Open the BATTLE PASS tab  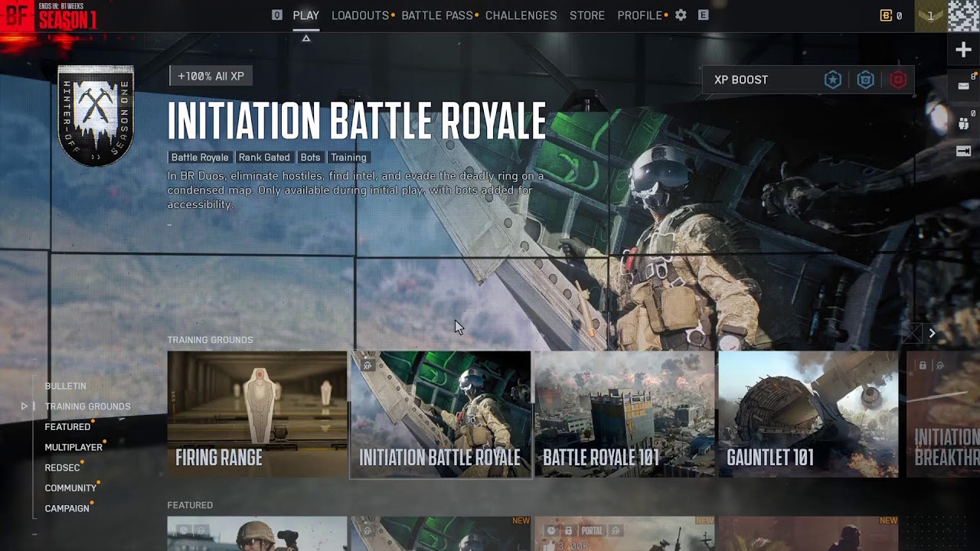(x=437, y=15)
